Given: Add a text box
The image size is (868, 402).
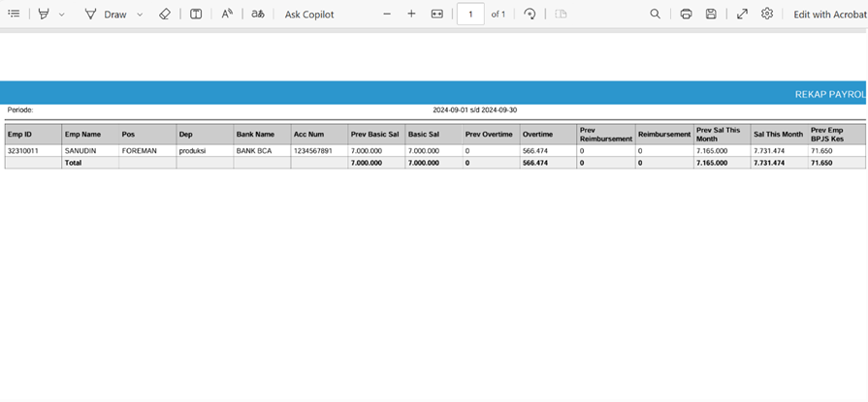Looking at the screenshot, I should click(196, 15).
